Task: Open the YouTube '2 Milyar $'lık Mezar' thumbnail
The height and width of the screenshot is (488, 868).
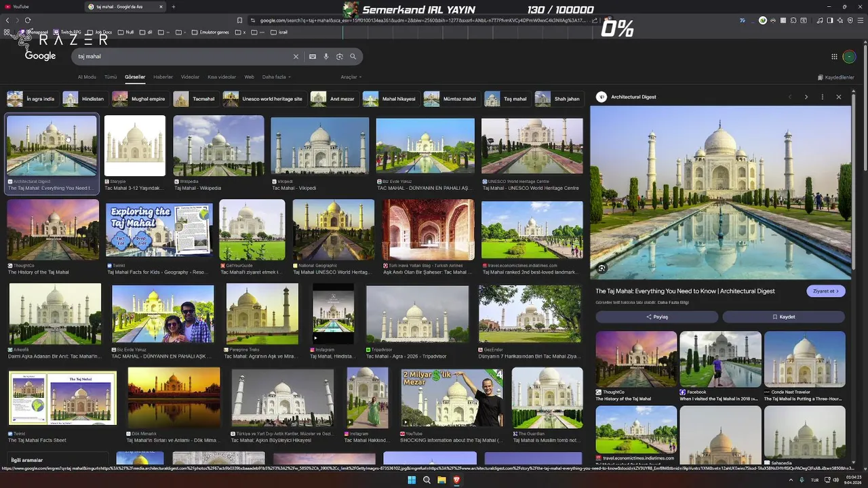Action: (452, 398)
